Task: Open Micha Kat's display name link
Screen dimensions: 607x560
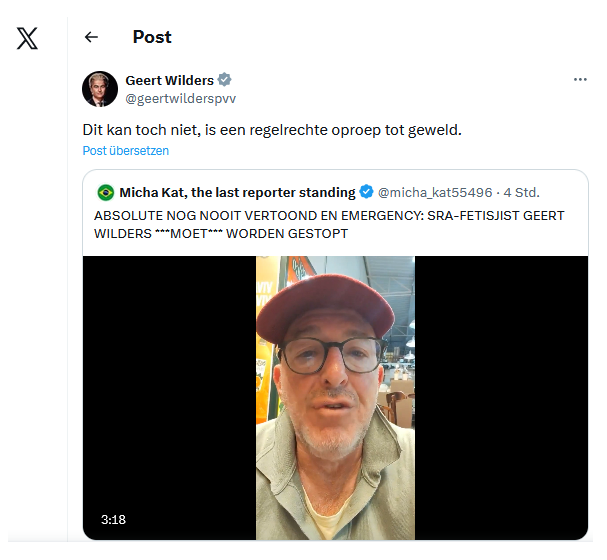Action: tap(237, 192)
